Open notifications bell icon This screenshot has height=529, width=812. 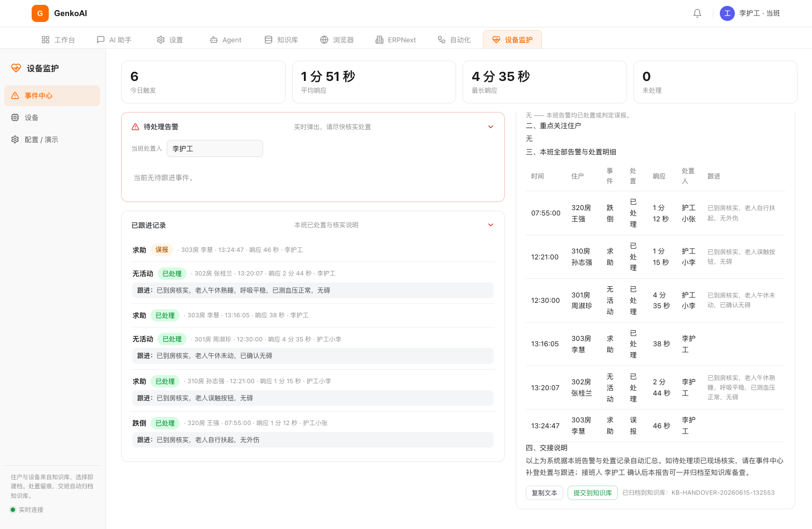pyautogui.click(x=697, y=13)
